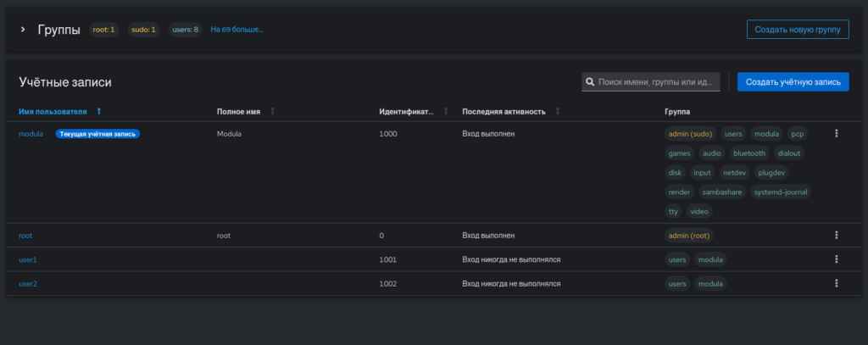The height and width of the screenshot is (345, 868).
Task: Open the user1 account link
Action: coord(28,259)
